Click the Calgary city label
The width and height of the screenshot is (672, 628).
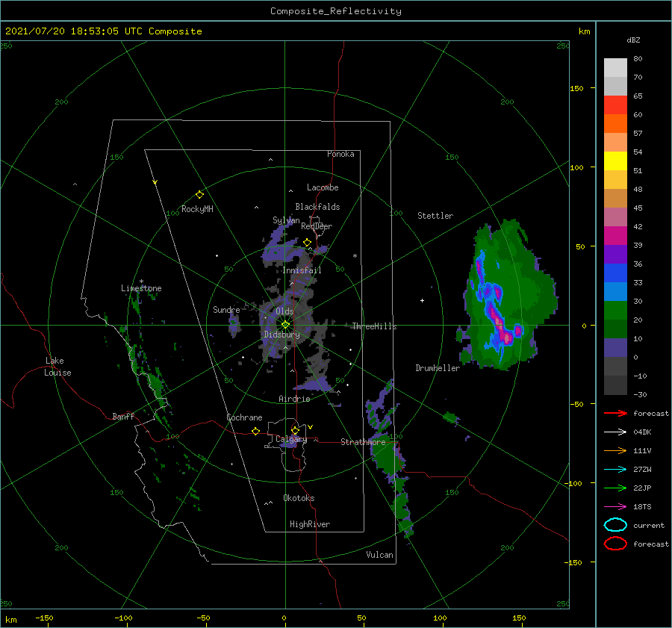(x=291, y=439)
